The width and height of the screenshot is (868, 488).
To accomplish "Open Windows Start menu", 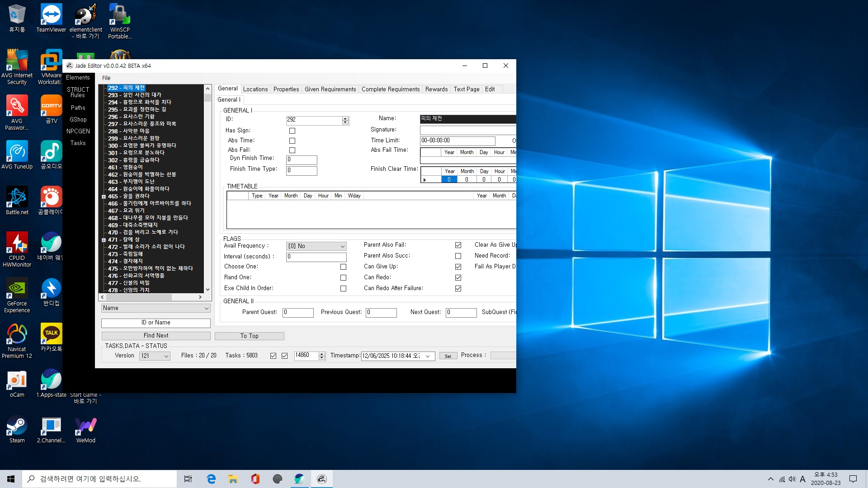I will pyautogui.click(x=11, y=479).
